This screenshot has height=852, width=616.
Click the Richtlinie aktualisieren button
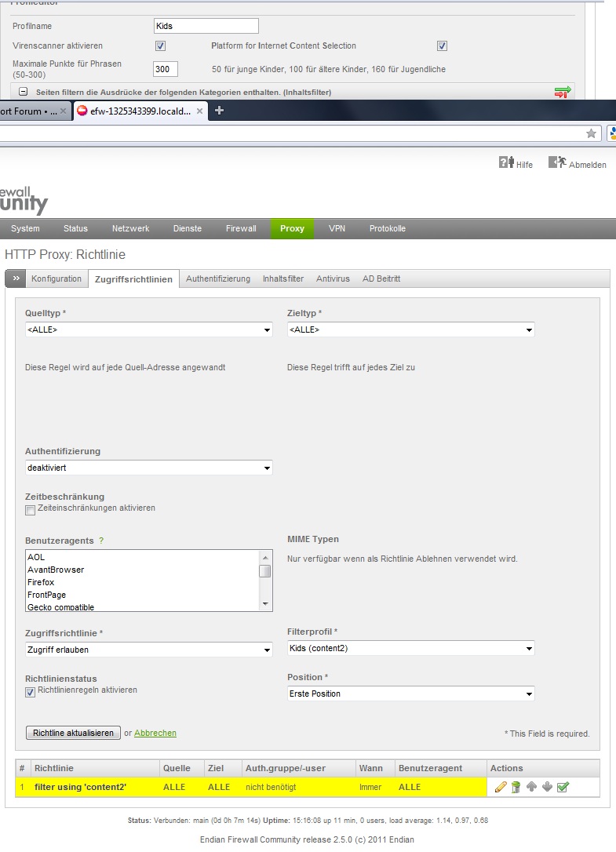click(73, 733)
